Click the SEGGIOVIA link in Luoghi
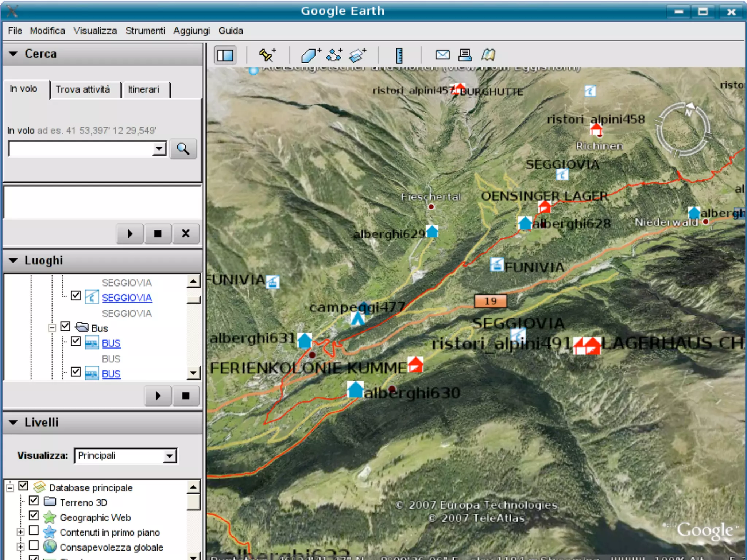The height and width of the screenshot is (560, 747). point(127,298)
